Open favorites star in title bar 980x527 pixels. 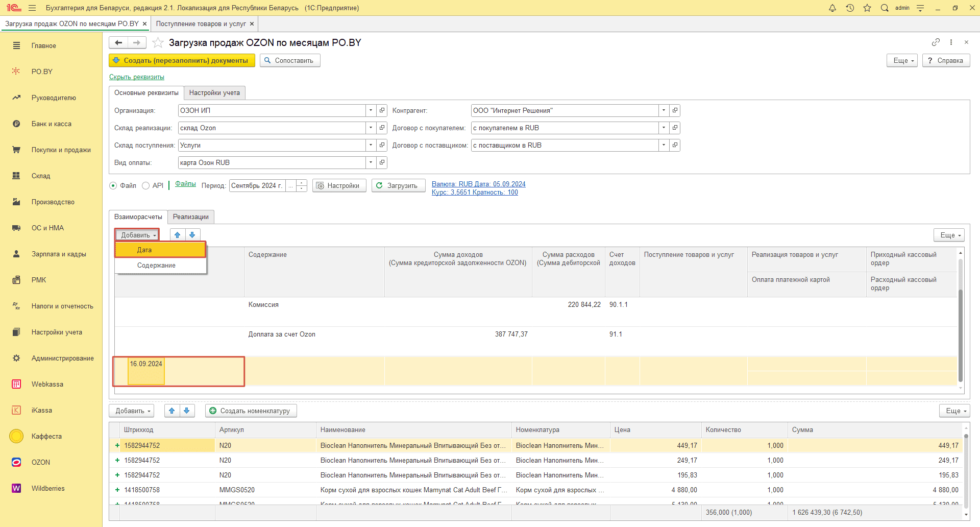click(867, 8)
